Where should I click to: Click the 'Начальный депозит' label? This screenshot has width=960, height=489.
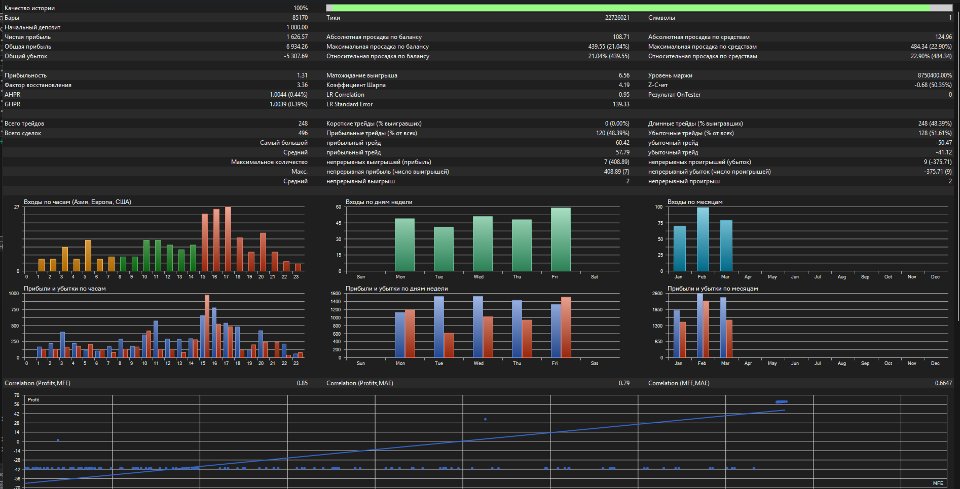[32, 28]
